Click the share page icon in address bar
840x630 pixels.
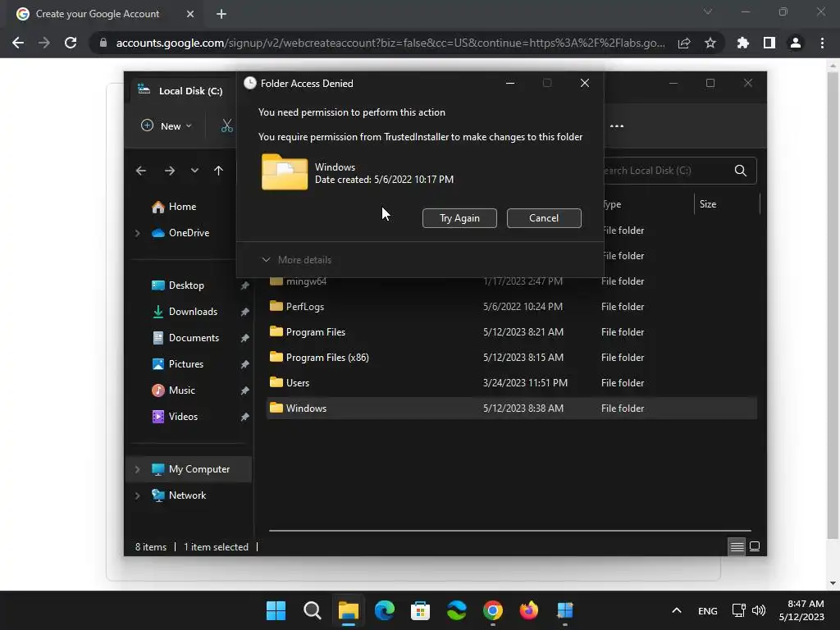point(684,43)
